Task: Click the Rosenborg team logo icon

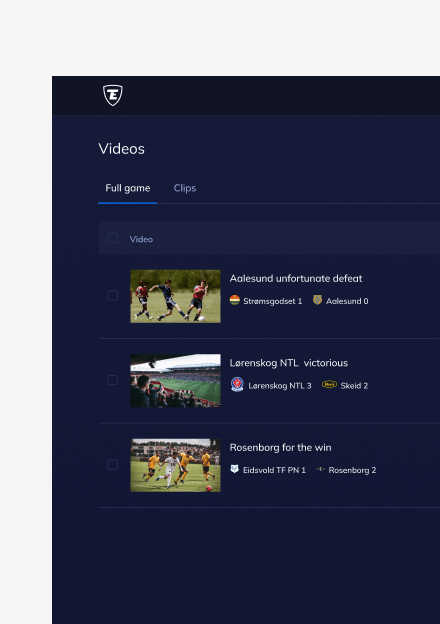Action: [x=320, y=469]
